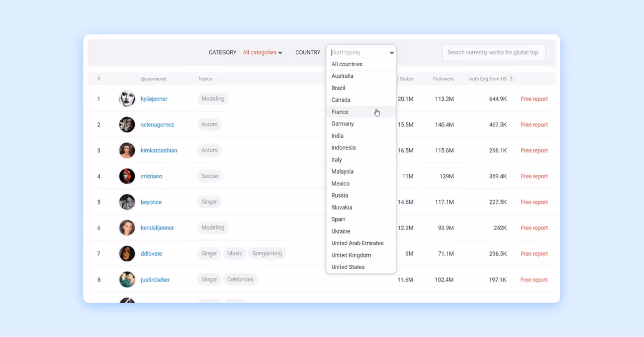Get Free report for selenagomez
The width and height of the screenshot is (644, 337).
pos(534,125)
